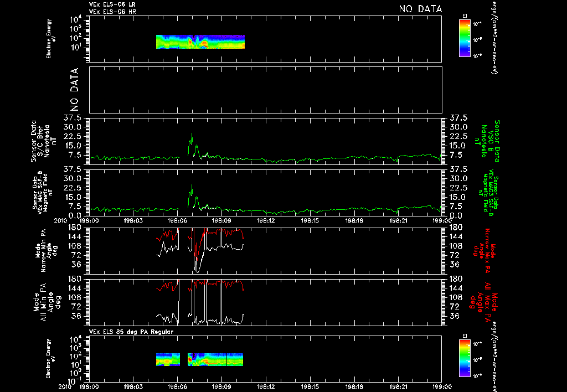Click the "198:06" tick label on the bottom time axis

point(177,386)
